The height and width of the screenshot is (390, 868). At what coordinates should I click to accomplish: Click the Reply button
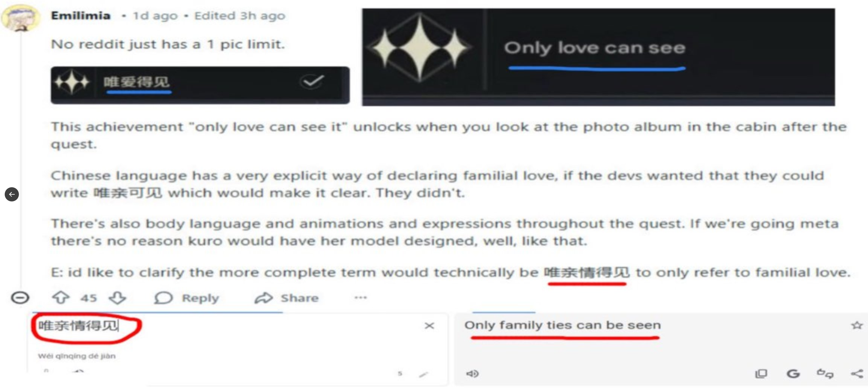[x=187, y=298]
